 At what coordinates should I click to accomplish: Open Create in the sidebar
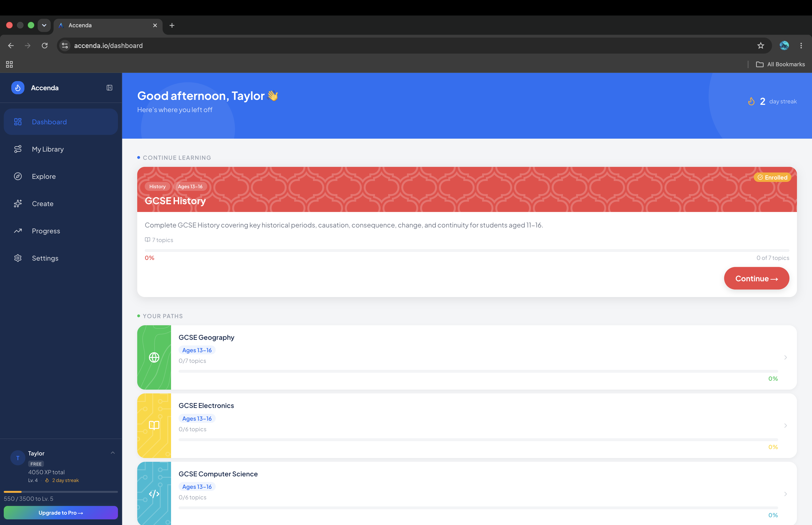[x=61, y=204]
